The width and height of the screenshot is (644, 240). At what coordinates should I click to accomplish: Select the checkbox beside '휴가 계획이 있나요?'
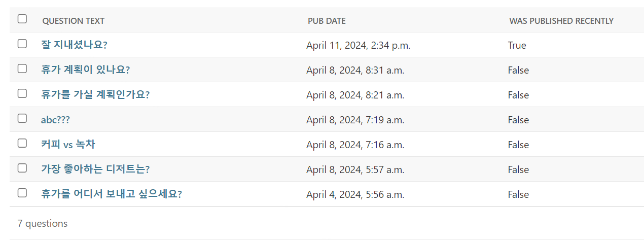(22, 68)
